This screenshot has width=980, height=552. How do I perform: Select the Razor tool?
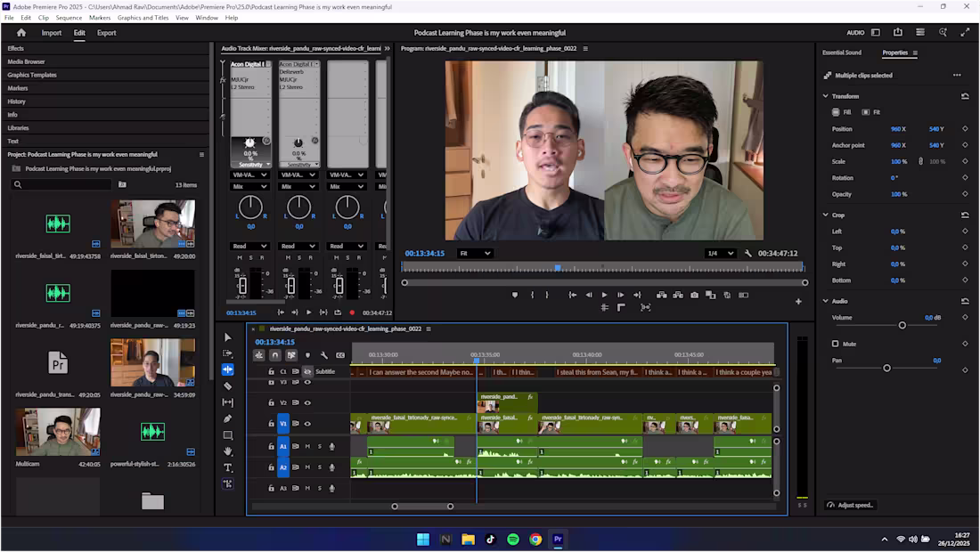click(x=228, y=387)
